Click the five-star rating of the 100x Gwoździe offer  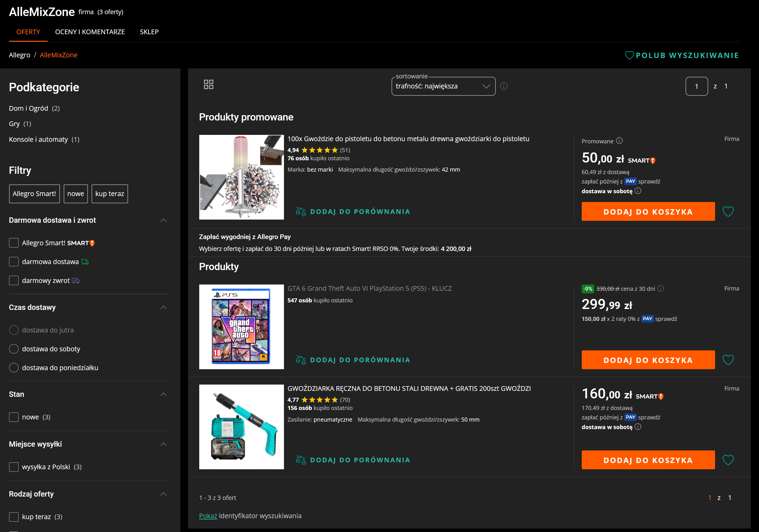coord(320,150)
